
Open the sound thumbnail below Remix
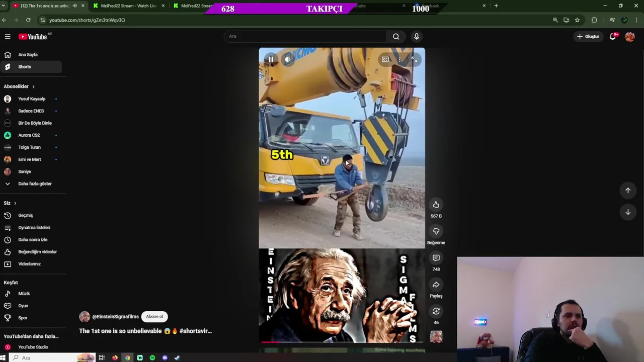tap(436, 336)
